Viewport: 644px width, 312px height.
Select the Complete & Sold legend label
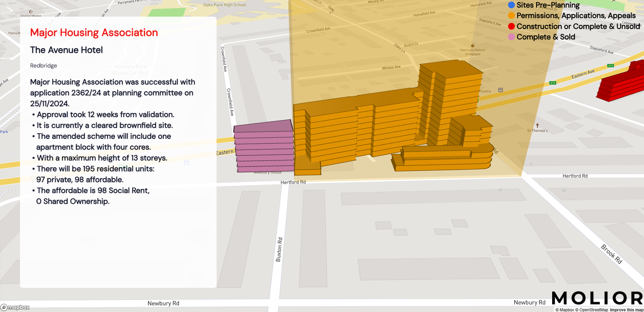tap(546, 37)
